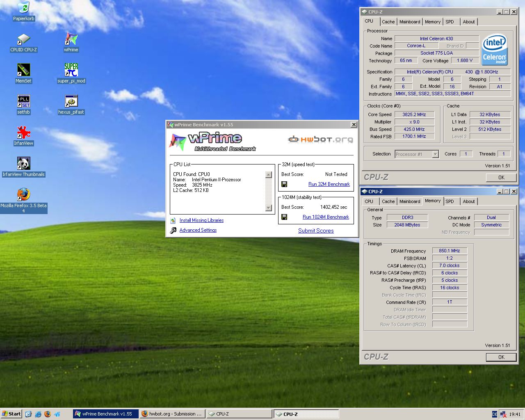The image size is (525, 420).
Task: Click OK in lower CPU-Z Memory window
Action: pyautogui.click(x=501, y=357)
